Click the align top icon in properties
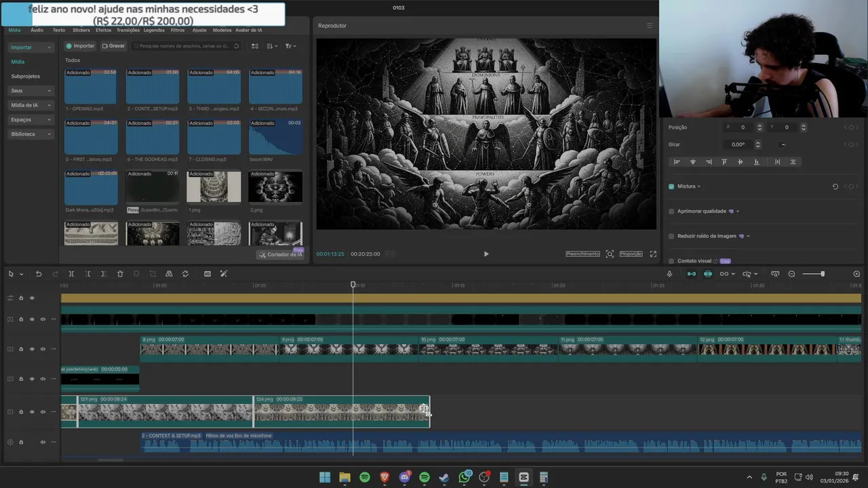 tap(724, 162)
